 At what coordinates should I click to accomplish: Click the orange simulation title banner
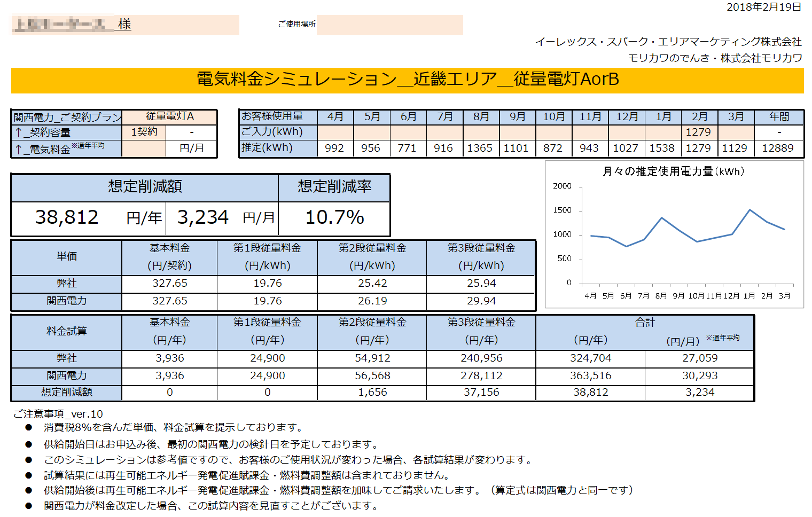(407, 80)
